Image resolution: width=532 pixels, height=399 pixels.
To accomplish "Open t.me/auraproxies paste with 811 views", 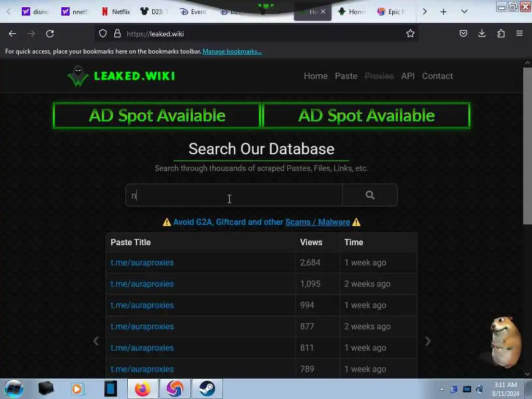I will pos(142,348).
